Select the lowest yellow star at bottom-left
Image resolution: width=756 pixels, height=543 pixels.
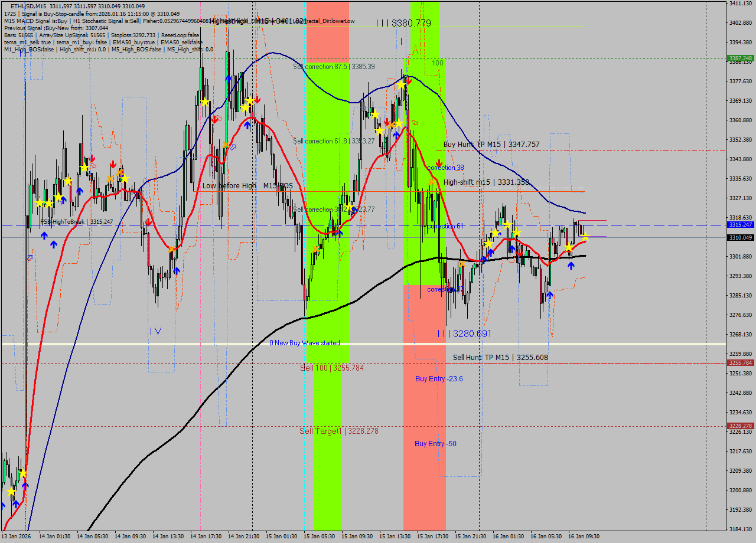(11, 491)
